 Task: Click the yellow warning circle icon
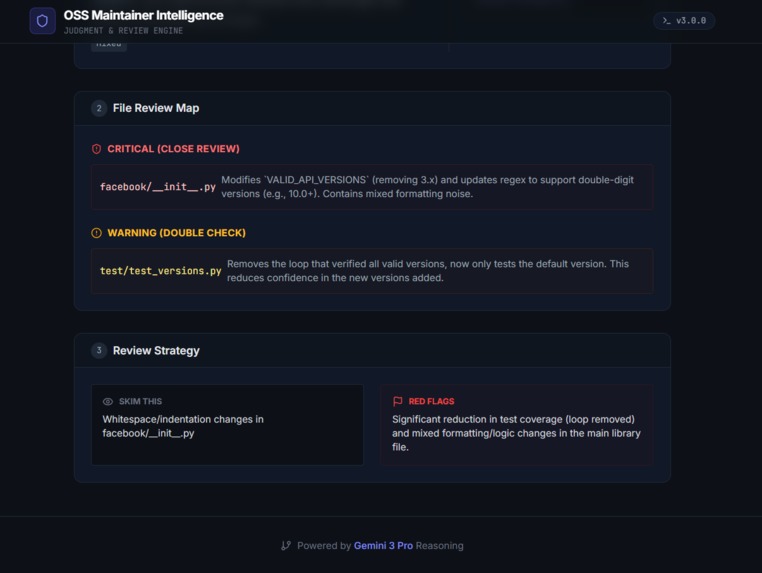[x=96, y=233]
